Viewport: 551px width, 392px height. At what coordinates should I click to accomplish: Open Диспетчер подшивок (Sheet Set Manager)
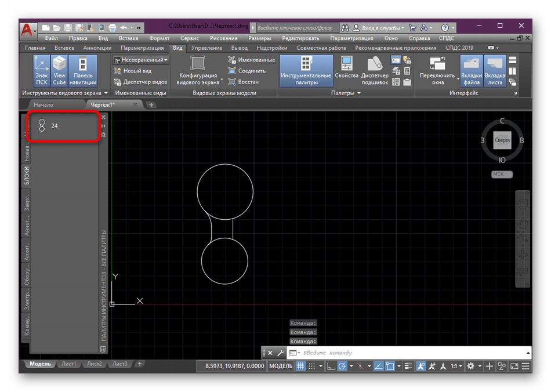click(x=375, y=70)
